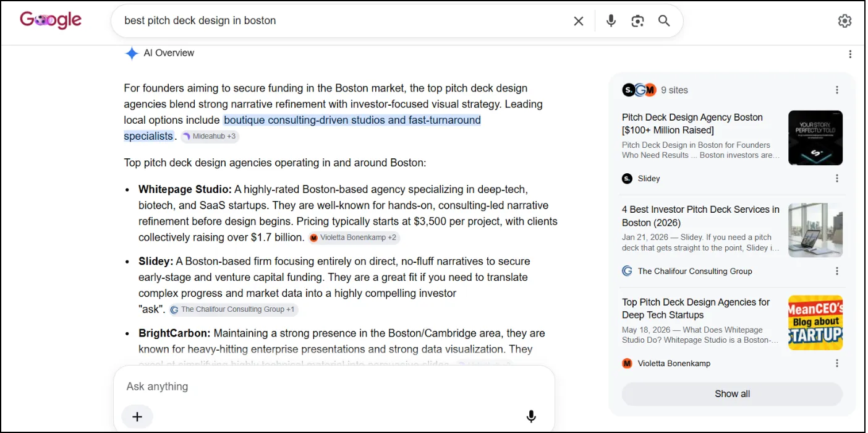
Task: Click Violetta Bonenkamp source name in sidebar
Action: 674,364
